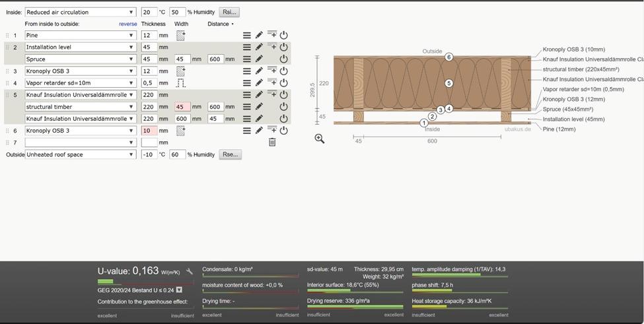The height and width of the screenshot is (324, 644).
Task: Click the Rse... button
Action: pos(230,154)
